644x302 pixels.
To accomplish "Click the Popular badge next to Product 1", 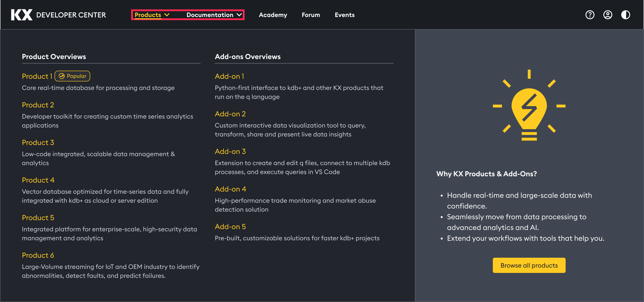I will pyautogui.click(x=72, y=76).
